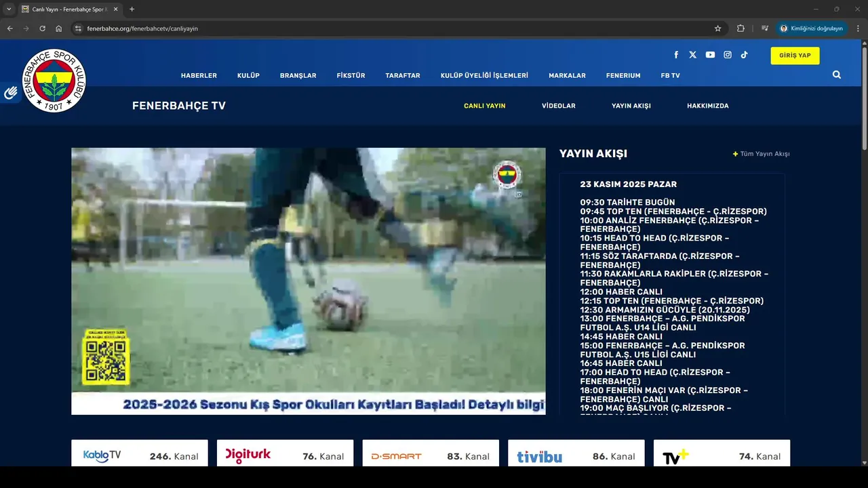Open browser extensions puzzle icon
This screenshot has height=488, width=868.
point(741,28)
